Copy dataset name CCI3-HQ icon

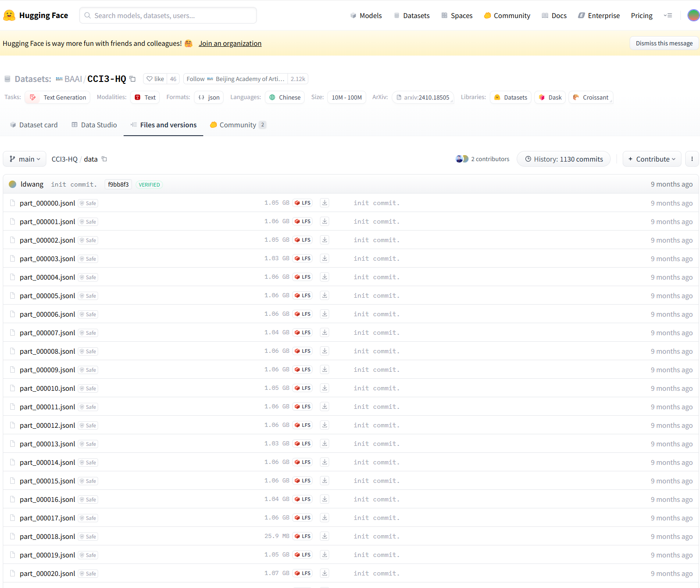[132, 79]
